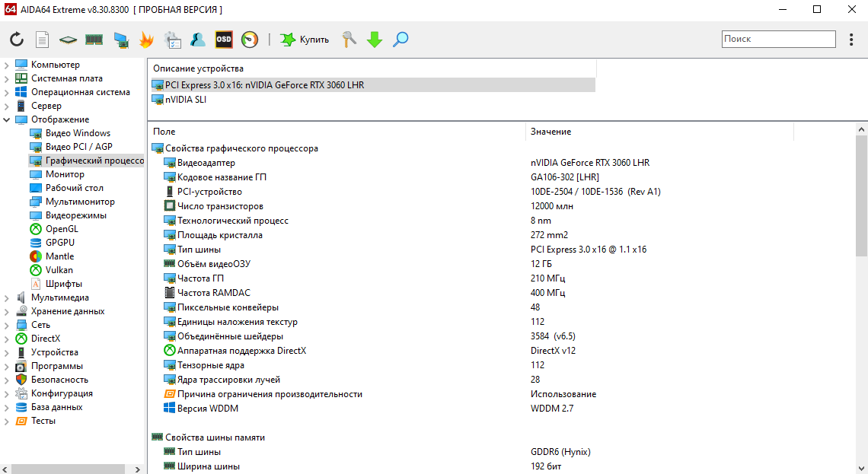Open the Report document icon
The image size is (868, 474).
coord(42,40)
